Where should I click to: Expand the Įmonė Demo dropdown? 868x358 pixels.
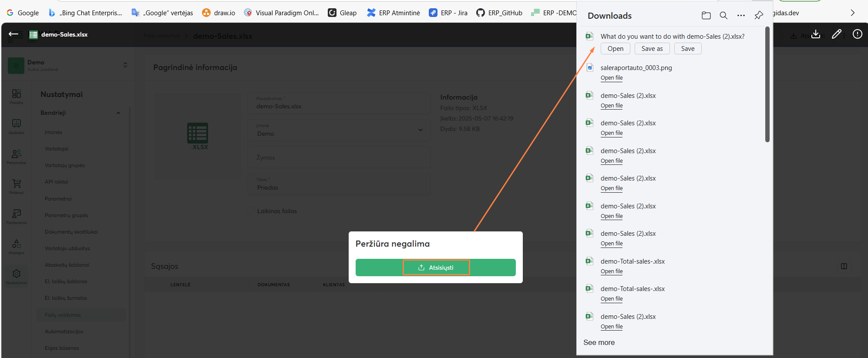tap(420, 130)
